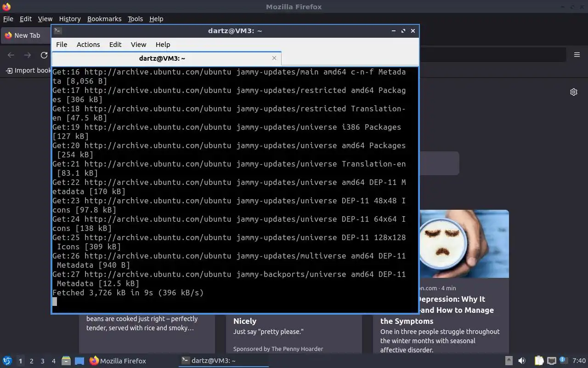The image size is (588, 368).
Task: Click the terminal window title bar icon
Action: pos(57,31)
